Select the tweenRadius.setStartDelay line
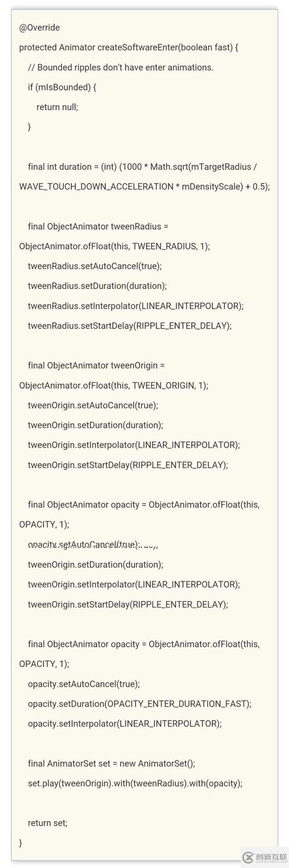Screen dimensions: 289x868 (x=130, y=326)
